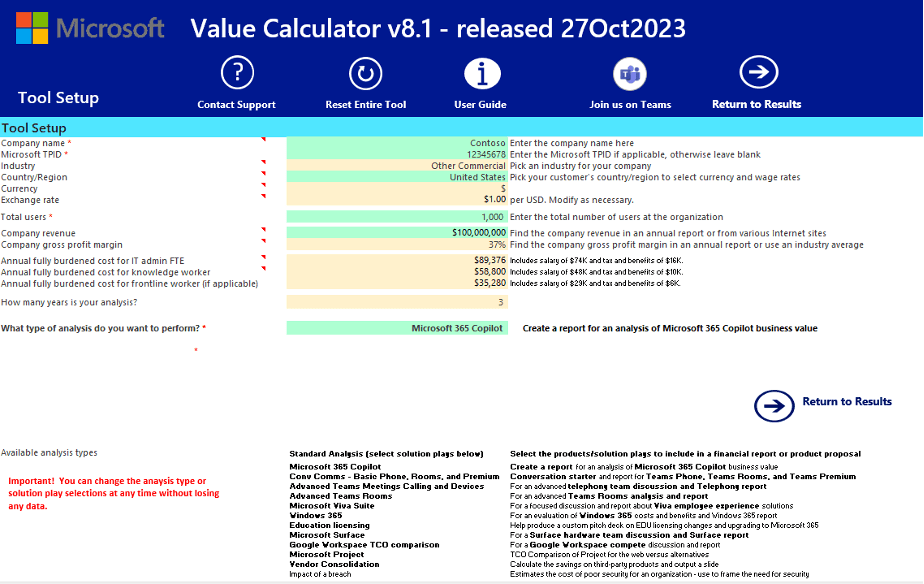
Task: Click the Join us on Teams icon
Action: [x=629, y=74]
